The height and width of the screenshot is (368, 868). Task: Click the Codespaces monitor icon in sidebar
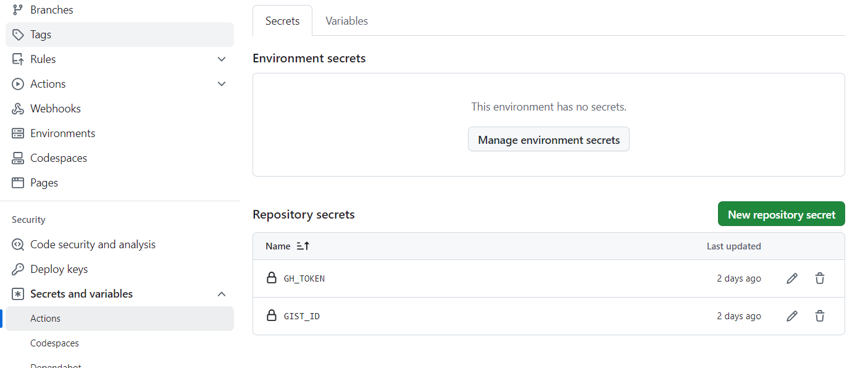[18, 158]
